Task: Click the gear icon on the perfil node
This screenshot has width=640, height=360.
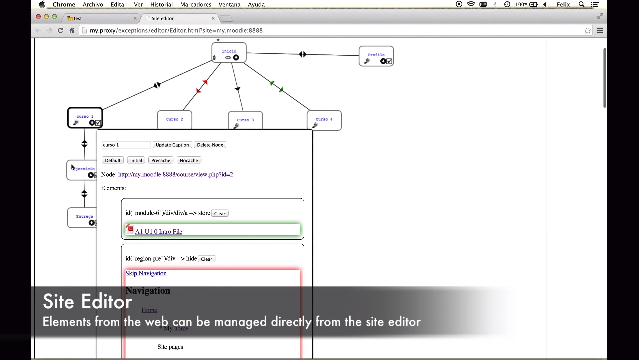Action: point(383,61)
